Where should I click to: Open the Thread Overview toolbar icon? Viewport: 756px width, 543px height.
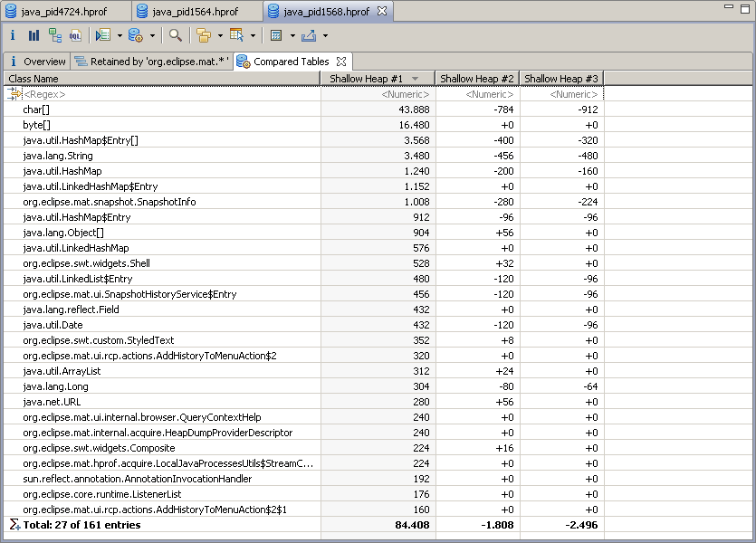click(103, 35)
